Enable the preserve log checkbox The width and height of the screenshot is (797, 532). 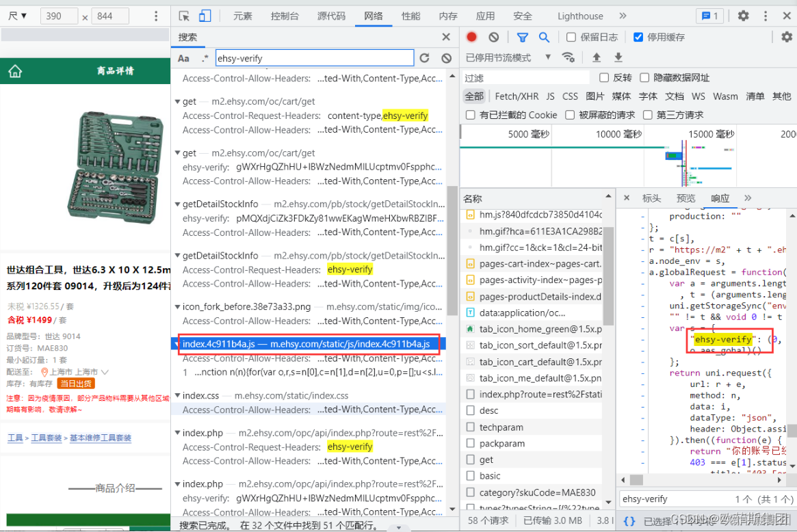[571, 37]
